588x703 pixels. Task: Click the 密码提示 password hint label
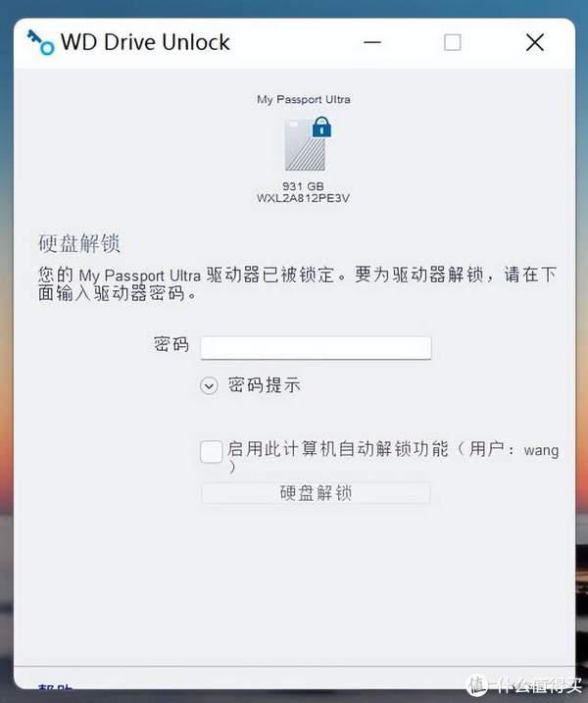pos(264,385)
